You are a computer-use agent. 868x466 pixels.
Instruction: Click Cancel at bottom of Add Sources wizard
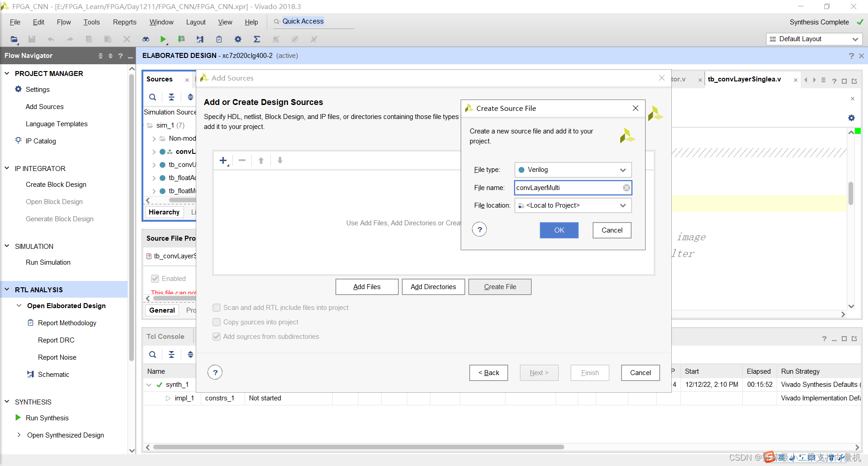pyautogui.click(x=641, y=373)
